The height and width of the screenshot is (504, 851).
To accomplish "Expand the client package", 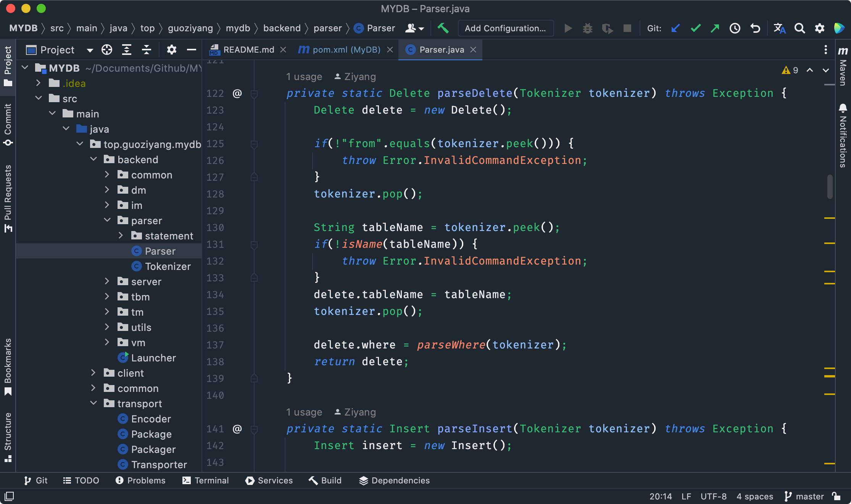I will tap(93, 373).
